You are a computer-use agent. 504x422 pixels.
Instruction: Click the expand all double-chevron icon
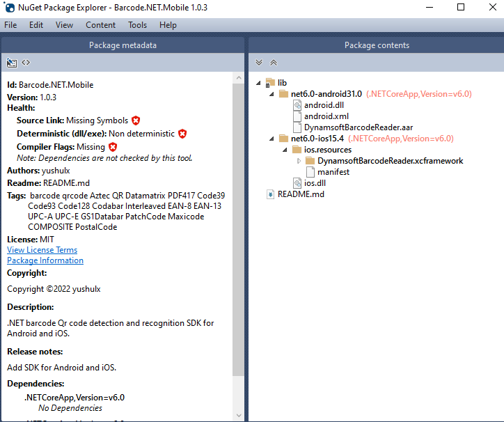(260, 63)
